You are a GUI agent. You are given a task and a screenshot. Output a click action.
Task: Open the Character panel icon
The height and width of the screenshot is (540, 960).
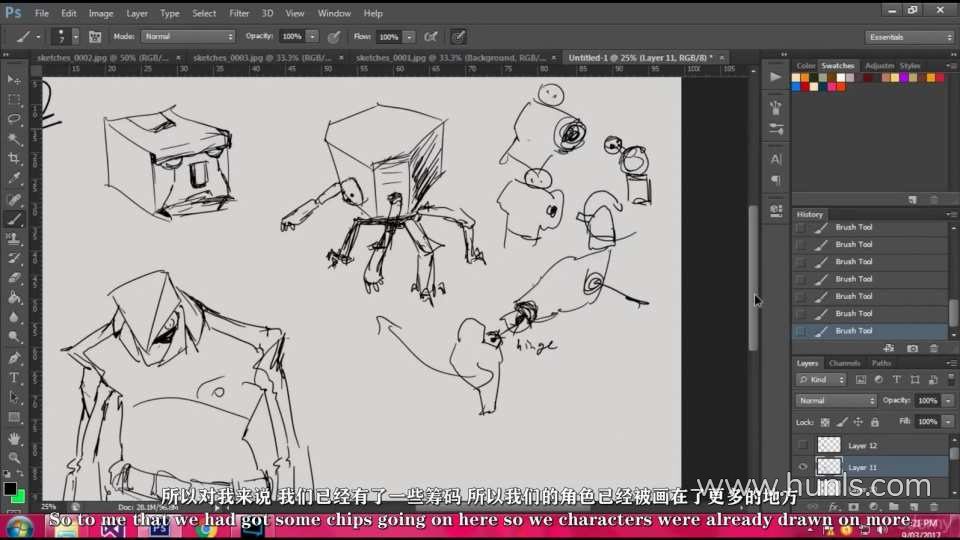tap(776, 159)
